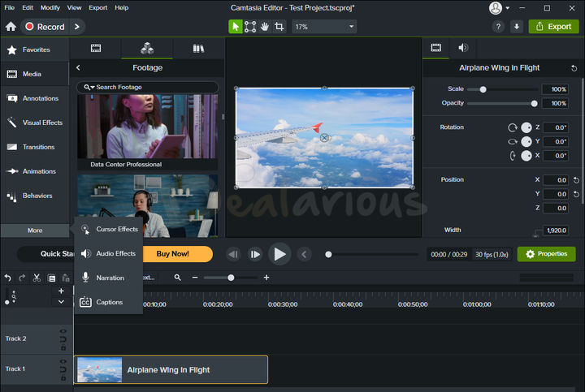The width and height of the screenshot is (585, 392).
Task: Open visual properties tab in Properties panel
Action: (435, 48)
